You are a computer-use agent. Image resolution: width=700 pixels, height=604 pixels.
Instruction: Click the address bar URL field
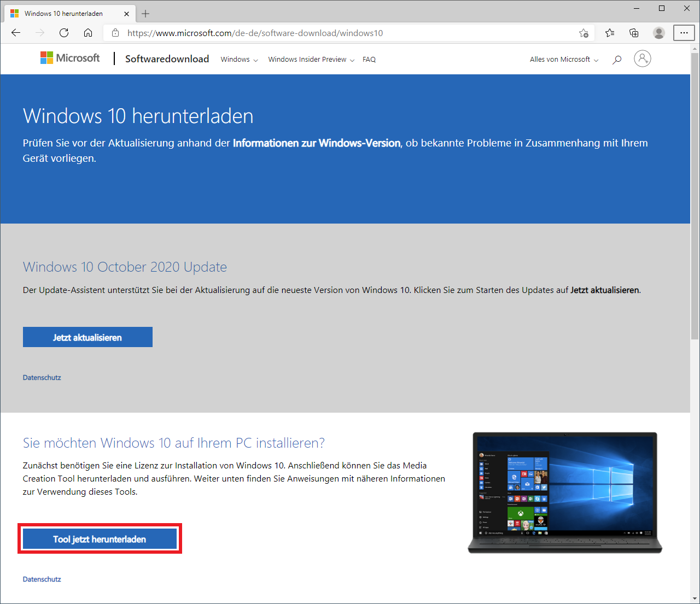pyautogui.click(x=350, y=33)
